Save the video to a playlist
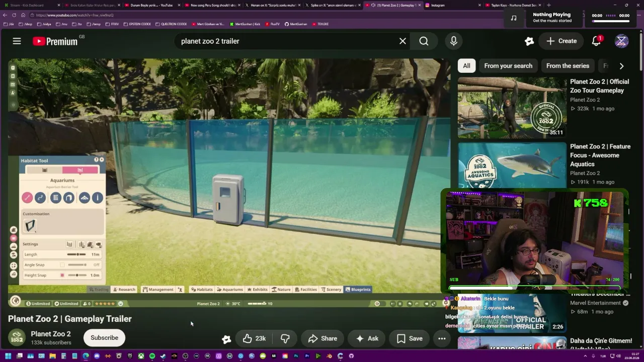Viewport: 644px width, 362px height. [410, 338]
